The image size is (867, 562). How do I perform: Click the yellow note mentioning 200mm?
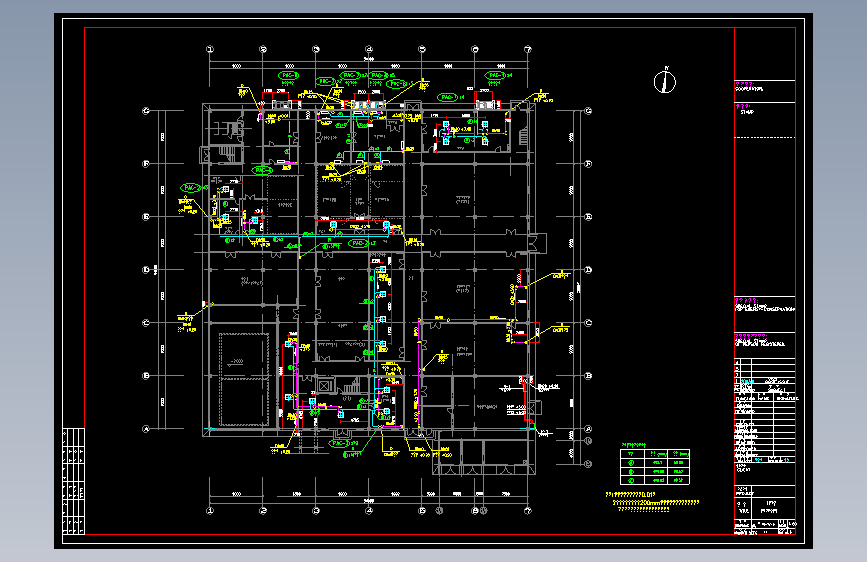click(656, 503)
